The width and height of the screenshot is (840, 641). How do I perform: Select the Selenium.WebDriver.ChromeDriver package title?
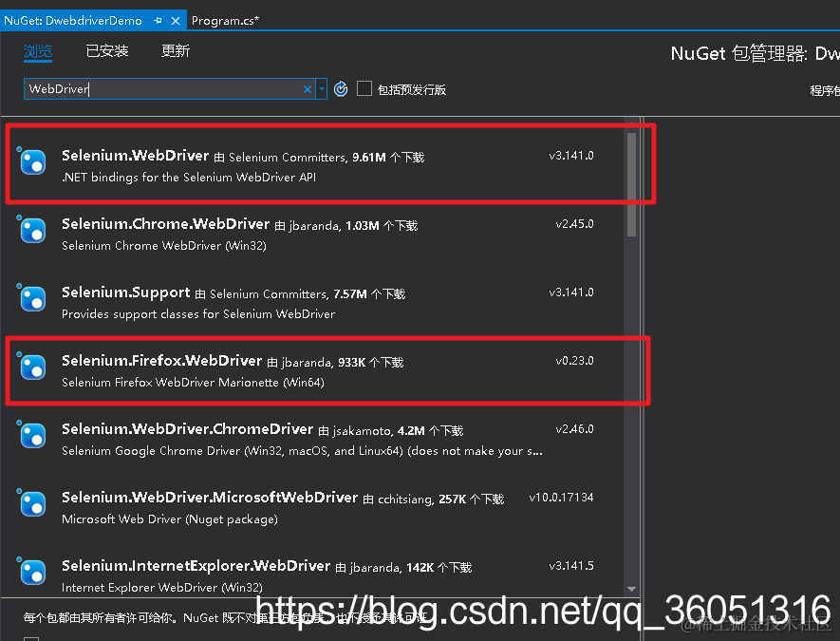[188, 429]
